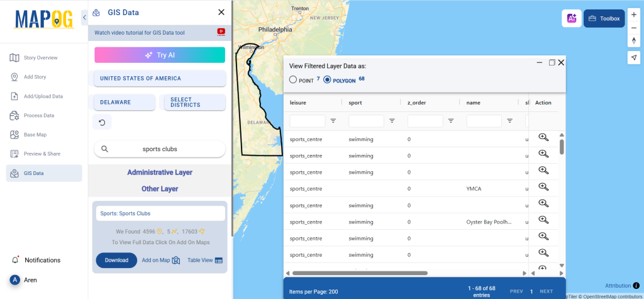The image size is (644, 299).
Task: Collapse the GIS Data side panel arrow
Action: pos(84,18)
